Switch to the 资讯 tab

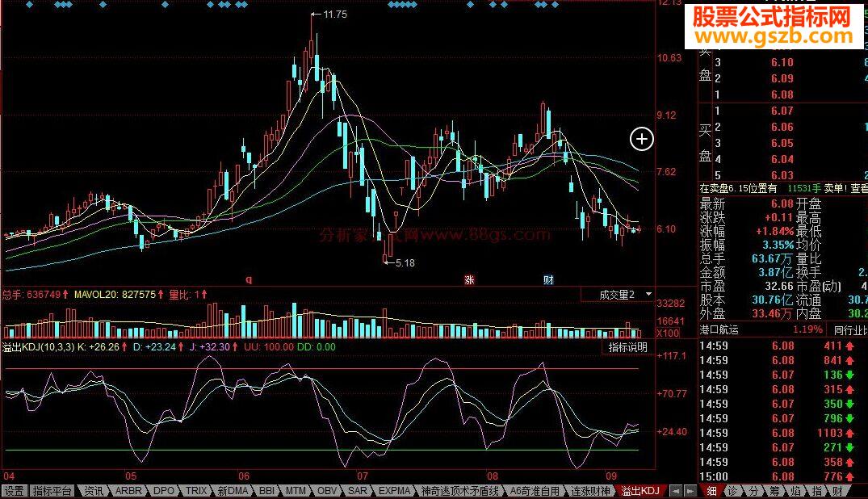(x=93, y=491)
